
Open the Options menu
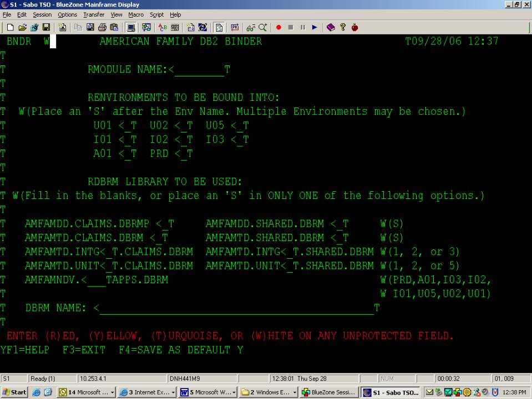click(x=68, y=14)
